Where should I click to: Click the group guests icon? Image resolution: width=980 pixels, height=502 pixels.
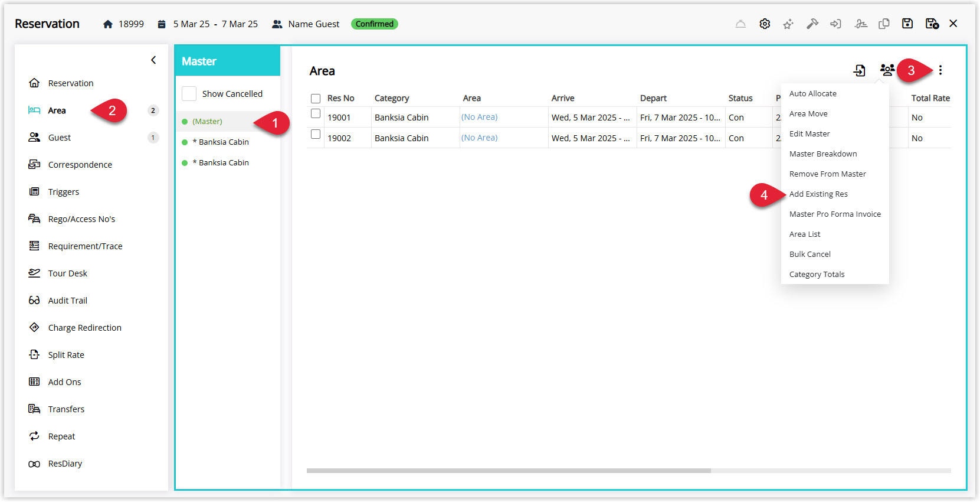(887, 70)
